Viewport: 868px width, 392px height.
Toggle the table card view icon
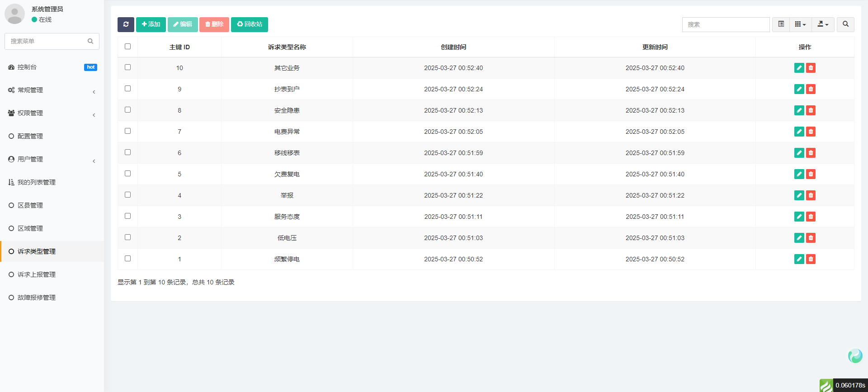click(781, 24)
